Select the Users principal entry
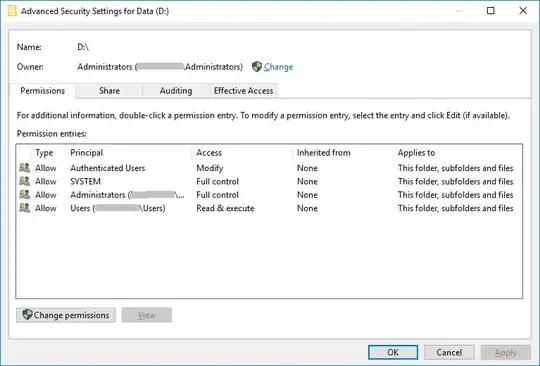540x366 pixels. 118,208
